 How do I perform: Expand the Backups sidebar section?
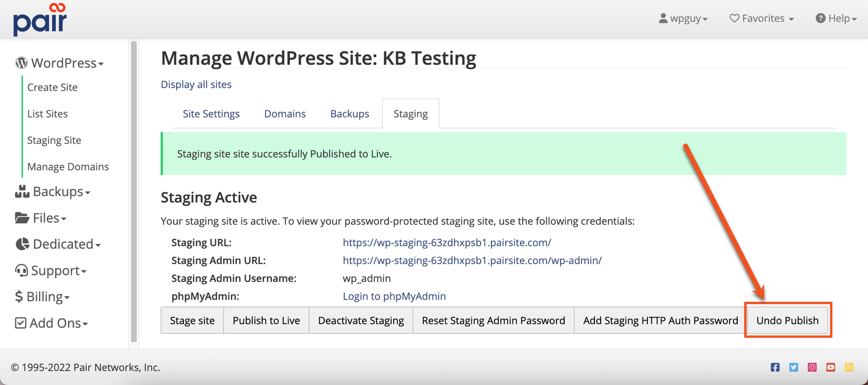click(x=53, y=192)
